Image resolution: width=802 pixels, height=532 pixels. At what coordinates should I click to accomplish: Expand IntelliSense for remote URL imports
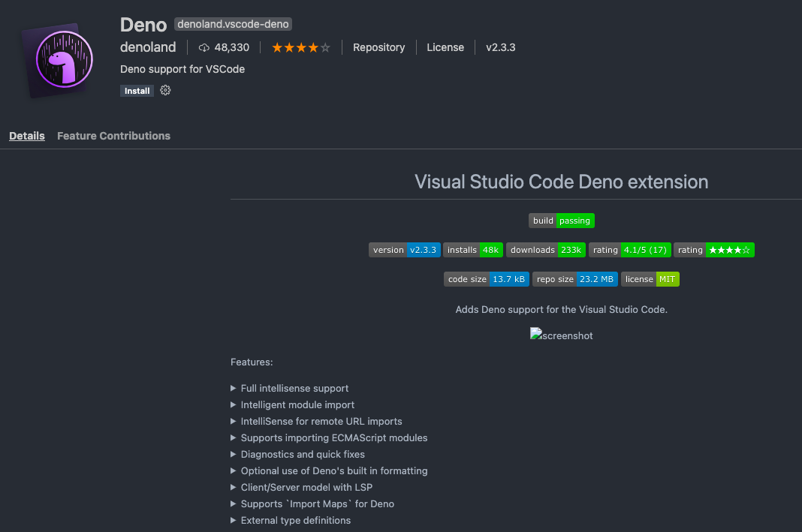pos(316,421)
